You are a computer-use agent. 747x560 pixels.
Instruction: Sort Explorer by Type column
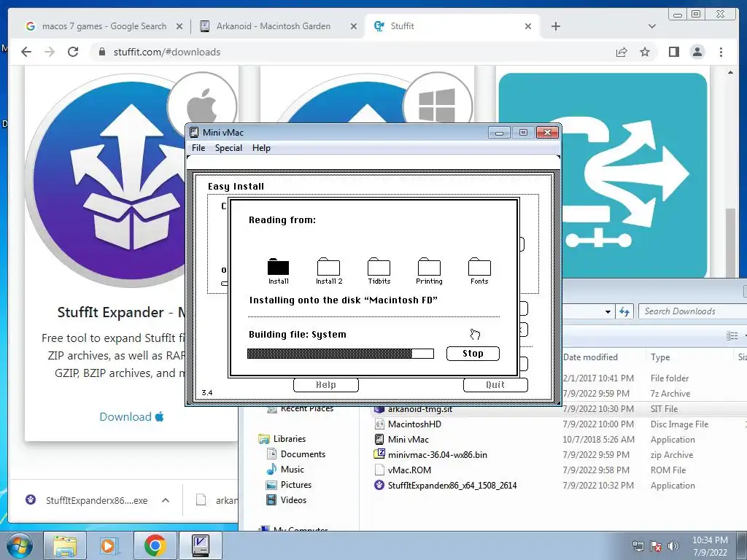[660, 357]
